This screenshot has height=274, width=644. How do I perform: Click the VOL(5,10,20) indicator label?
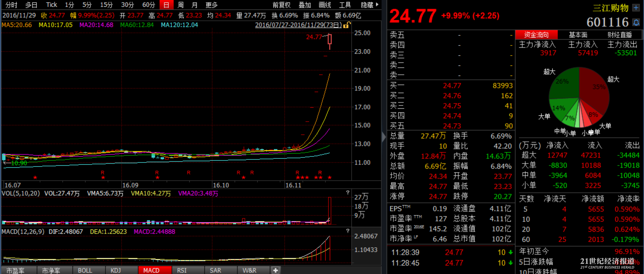pos(20,193)
